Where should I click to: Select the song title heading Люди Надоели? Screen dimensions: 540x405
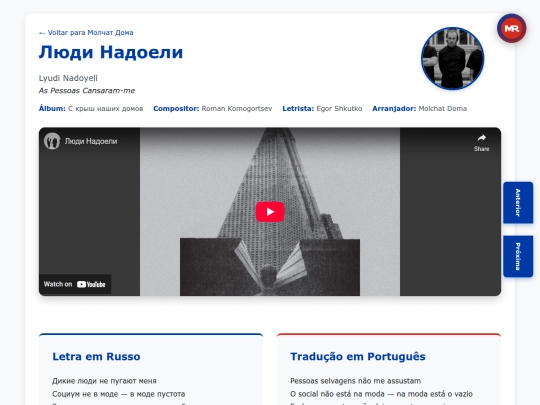click(111, 52)
